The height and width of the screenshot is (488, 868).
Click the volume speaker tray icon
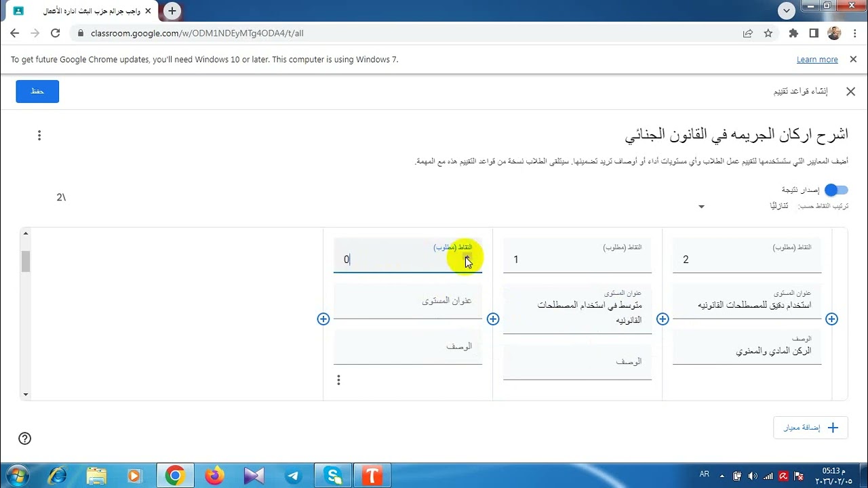coord(753,476)
